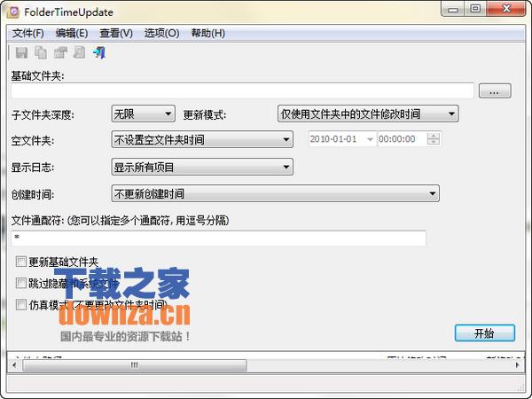Click the 文件通配符 input field
The height and width of the screenshot is (399, 532).
218,239
